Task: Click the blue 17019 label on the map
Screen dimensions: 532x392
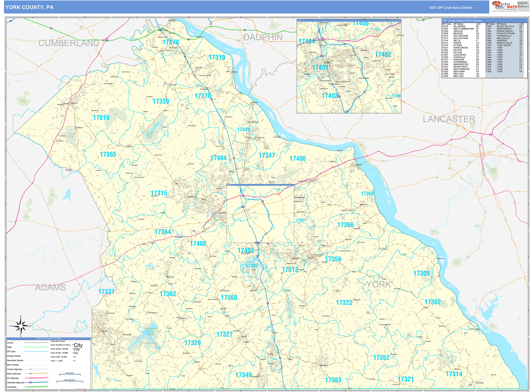Action: [101, 117]
